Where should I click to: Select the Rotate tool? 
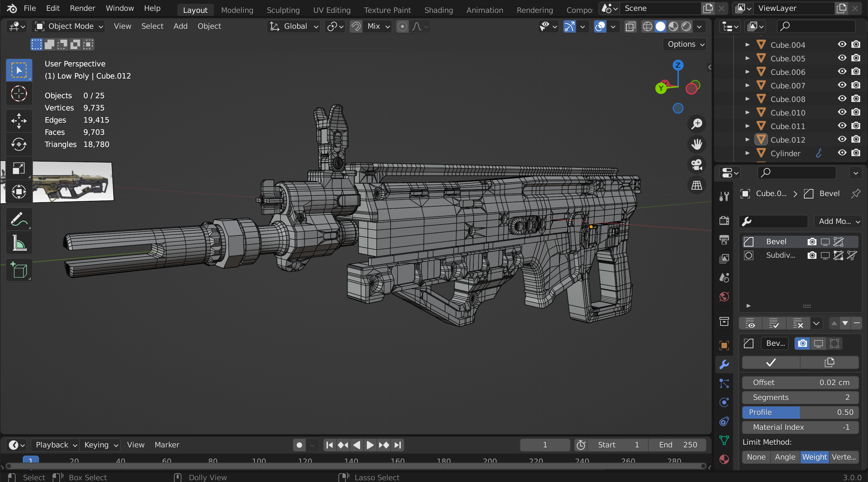(x=19, y=144)
